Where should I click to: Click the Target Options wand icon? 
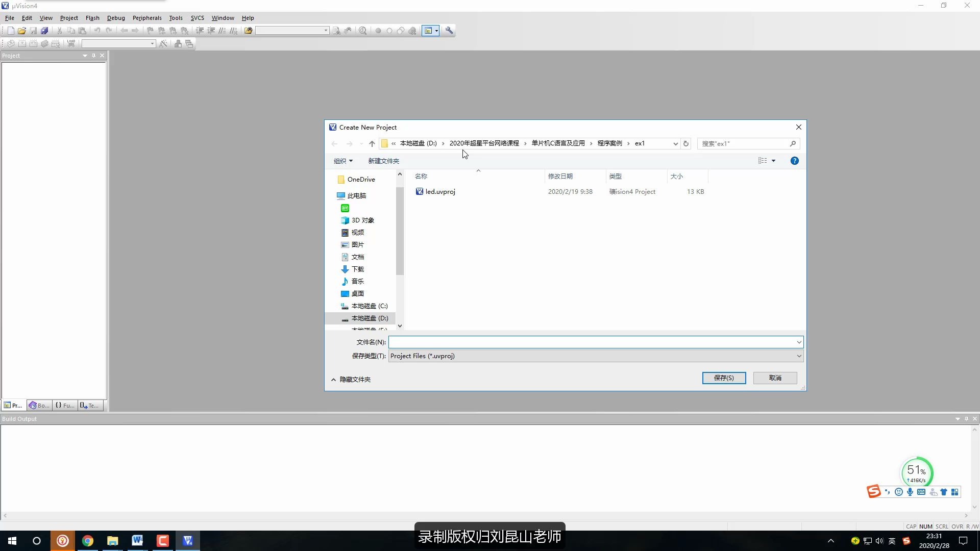point(163,43)
